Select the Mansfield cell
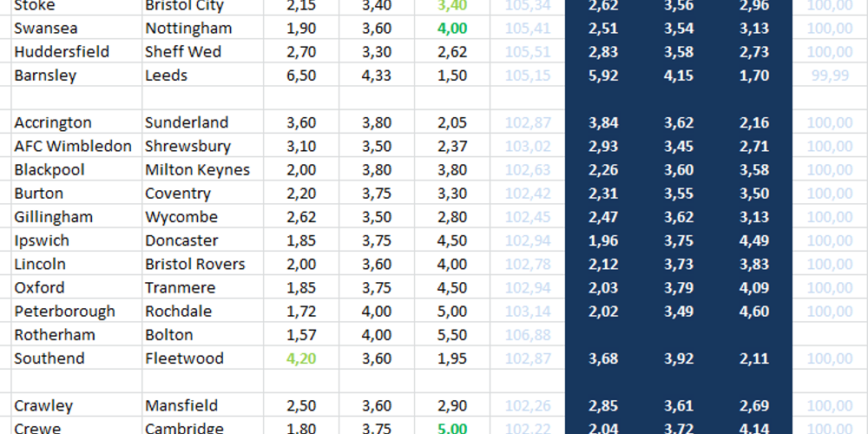The image size is (868, 434). (202, 405)
